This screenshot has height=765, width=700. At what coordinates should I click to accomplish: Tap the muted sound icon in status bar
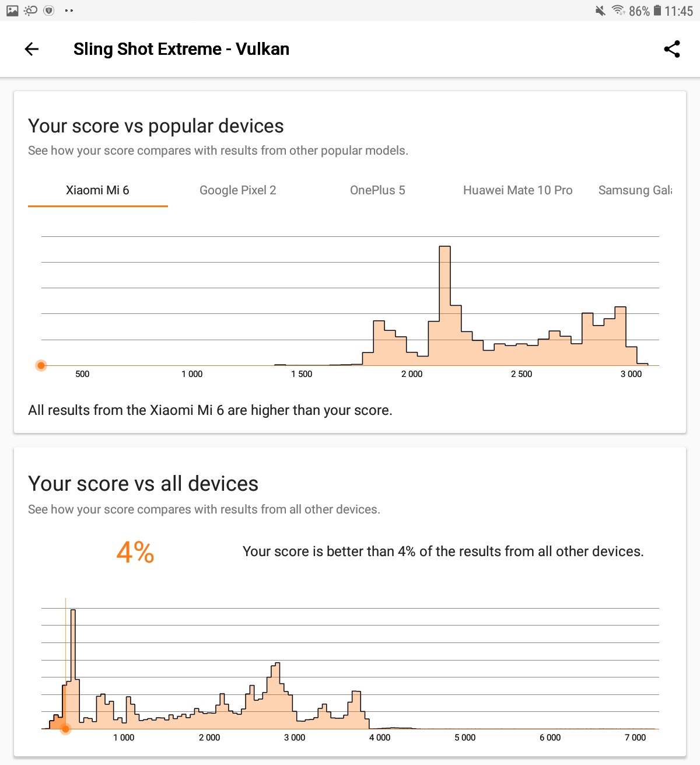(x=600, y=11)
